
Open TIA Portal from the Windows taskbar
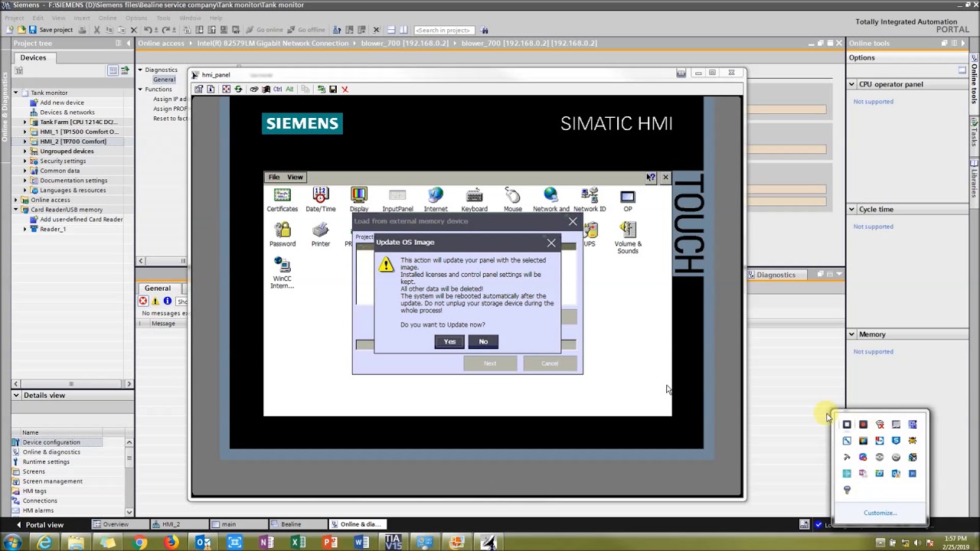point(393,543)
